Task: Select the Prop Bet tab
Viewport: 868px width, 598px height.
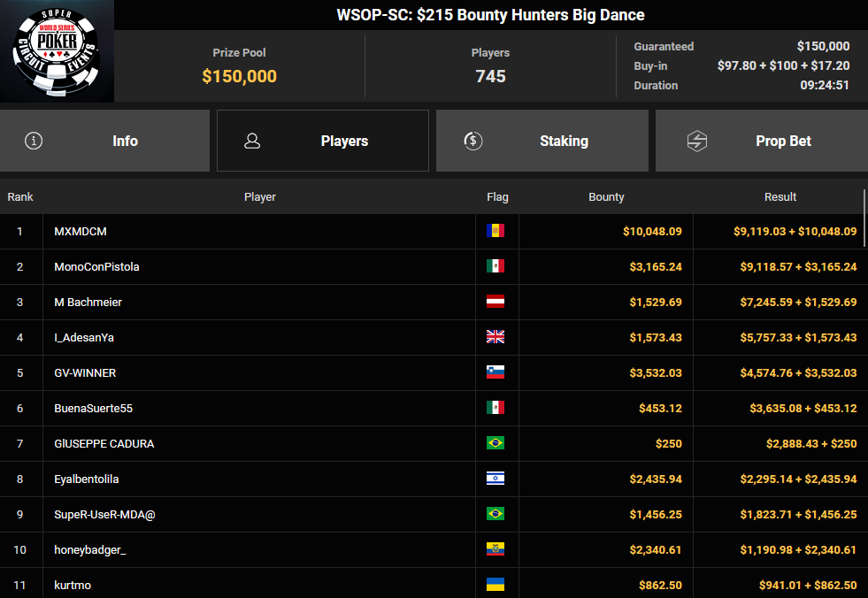Action: tap(761, 141)
